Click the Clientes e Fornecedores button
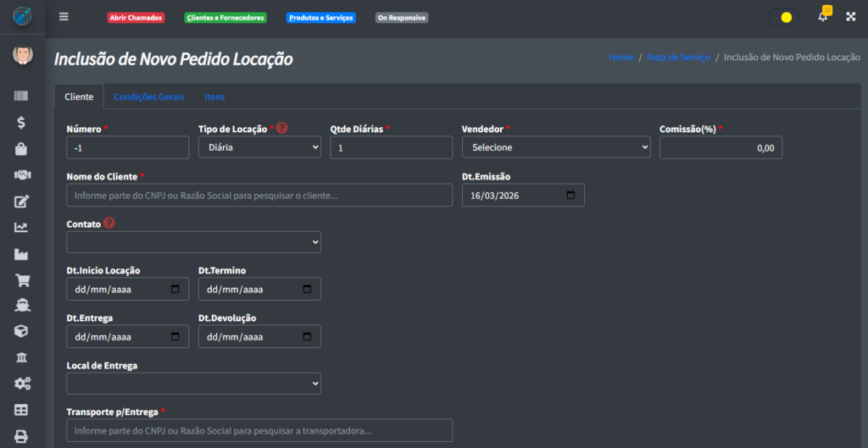 coord(225,18)
